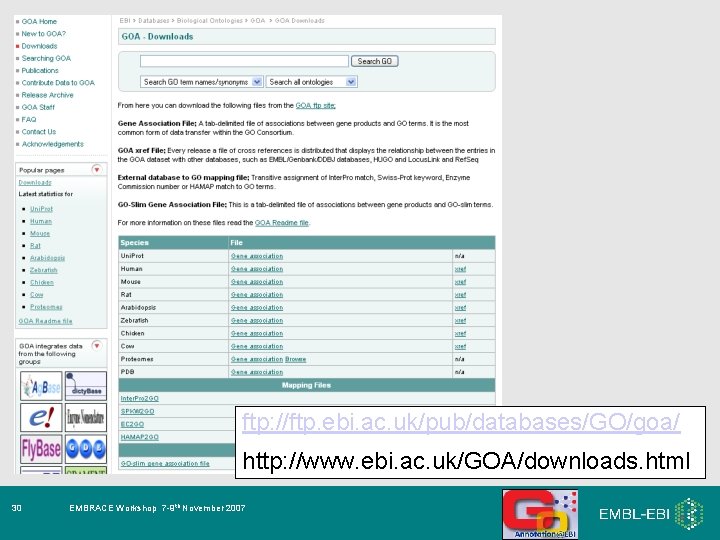
Task: Open Contact Us menu item
Action: pyautogui.click(x=39, y=132)
